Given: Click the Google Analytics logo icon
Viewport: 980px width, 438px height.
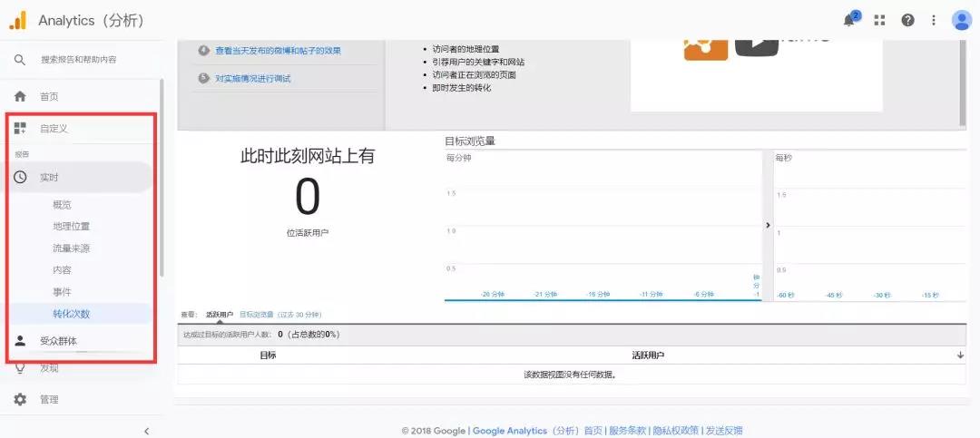Looking at the screenshot, I should (x=17, y=20).
